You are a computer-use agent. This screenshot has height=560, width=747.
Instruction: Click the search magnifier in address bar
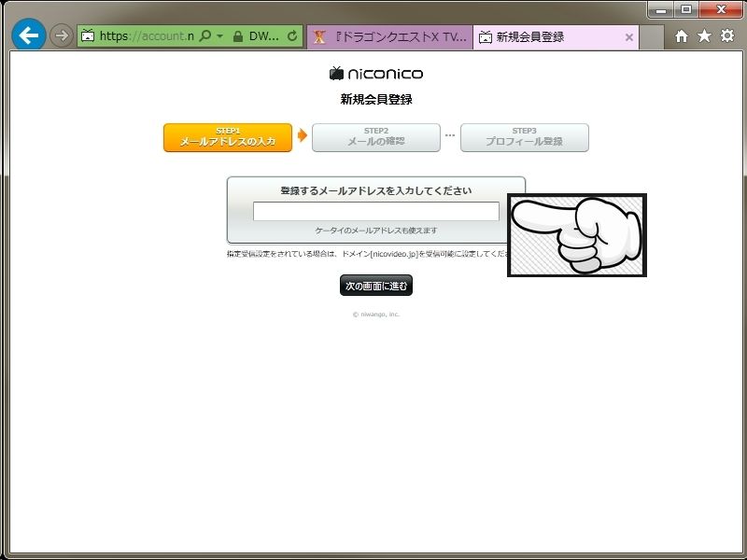[204, 35]
